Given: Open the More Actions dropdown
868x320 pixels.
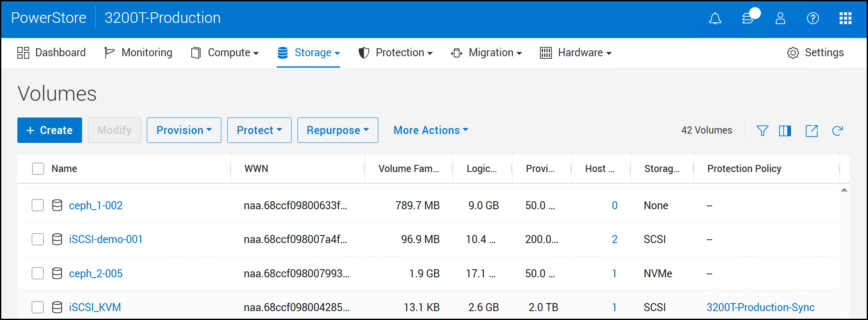Looking at the screenshot, I should point(431,130).
